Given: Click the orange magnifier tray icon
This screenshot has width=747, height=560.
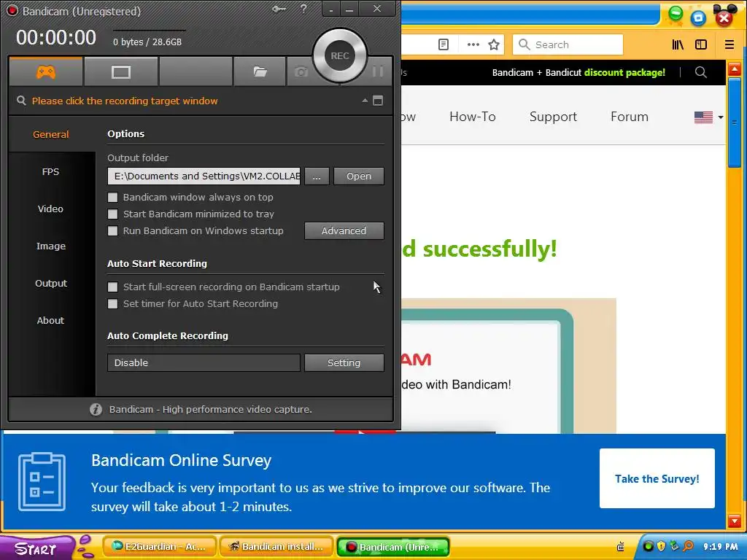Looking at the screenshot, I should pos(688,545).
